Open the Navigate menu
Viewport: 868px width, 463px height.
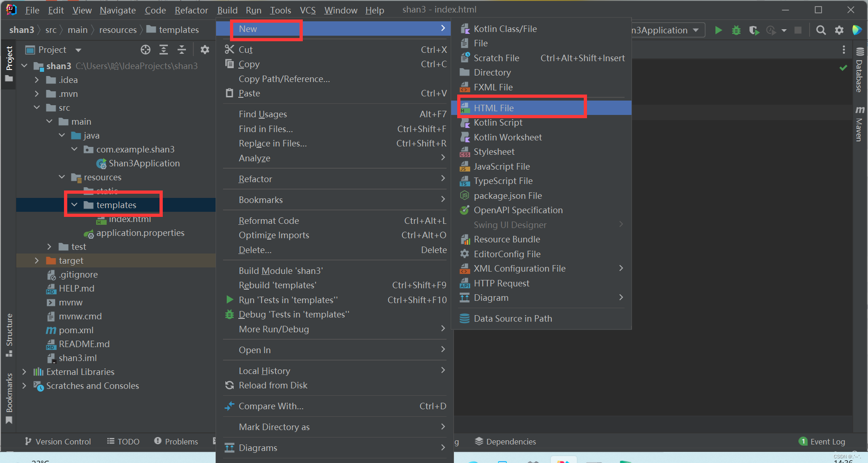point(118,10)
